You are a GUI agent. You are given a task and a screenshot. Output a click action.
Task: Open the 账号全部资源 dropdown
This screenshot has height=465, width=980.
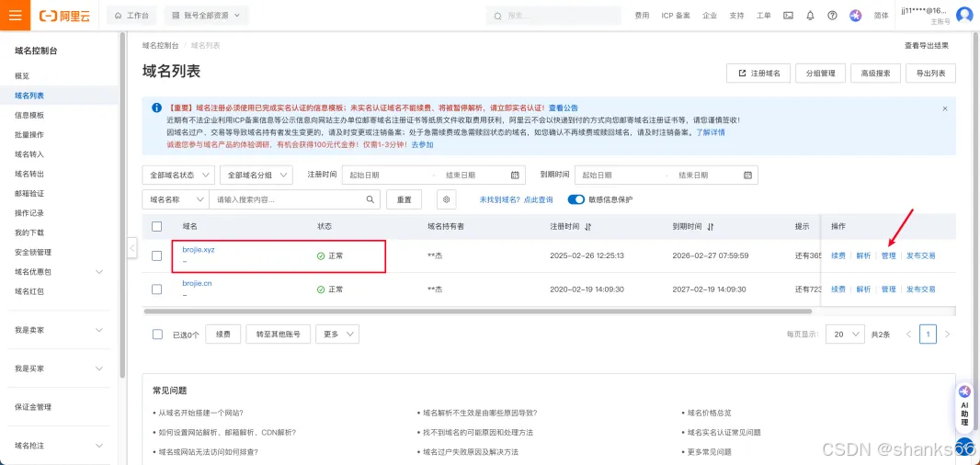[x=206, y=16]
